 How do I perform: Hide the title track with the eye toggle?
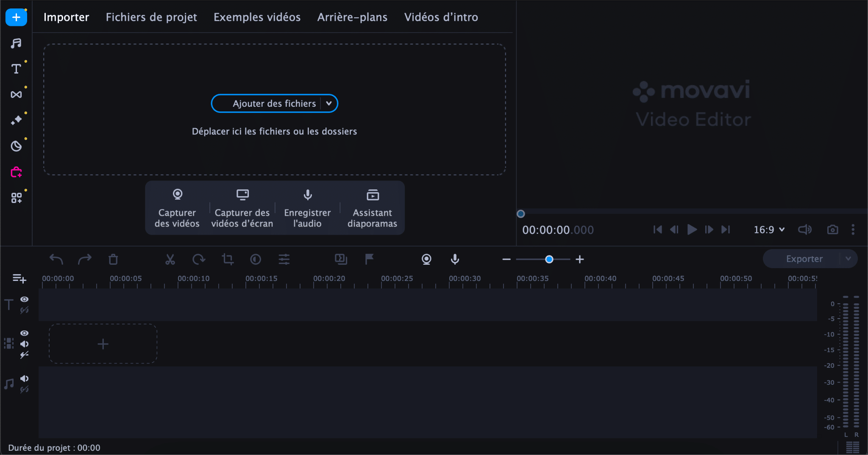(24, 299)
